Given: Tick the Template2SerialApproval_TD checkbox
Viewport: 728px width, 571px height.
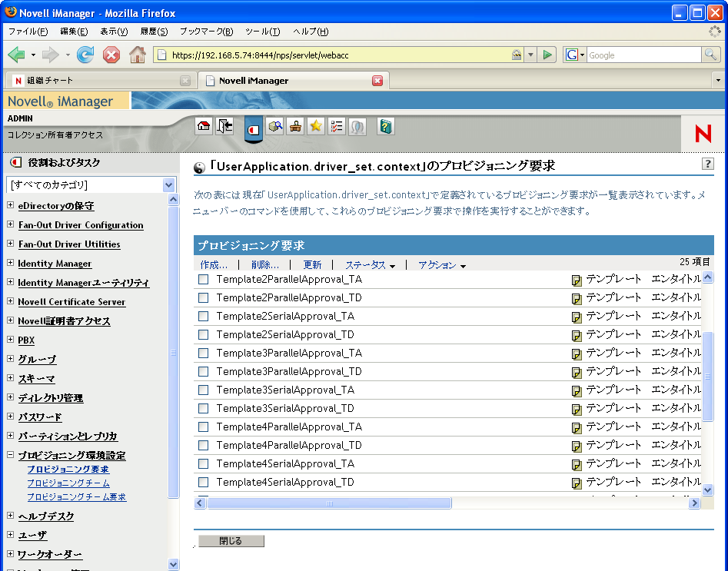Looking at the screenshot, I should click(x=204, y=335).
